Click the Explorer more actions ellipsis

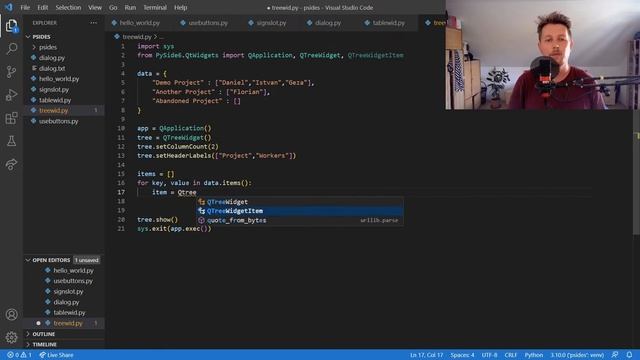coord(93,23)
